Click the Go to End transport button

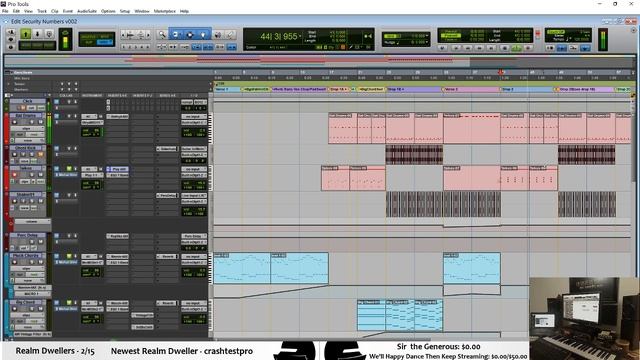click(490, 48)
